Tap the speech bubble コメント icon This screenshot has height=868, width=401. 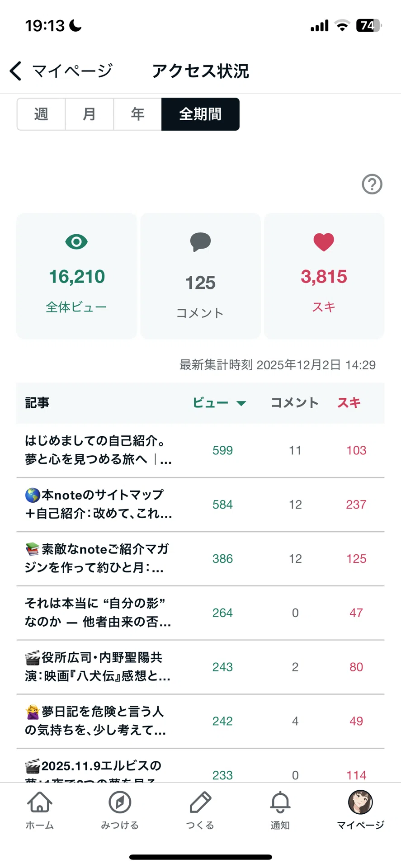pyautogui.click(x=200, y=242)
